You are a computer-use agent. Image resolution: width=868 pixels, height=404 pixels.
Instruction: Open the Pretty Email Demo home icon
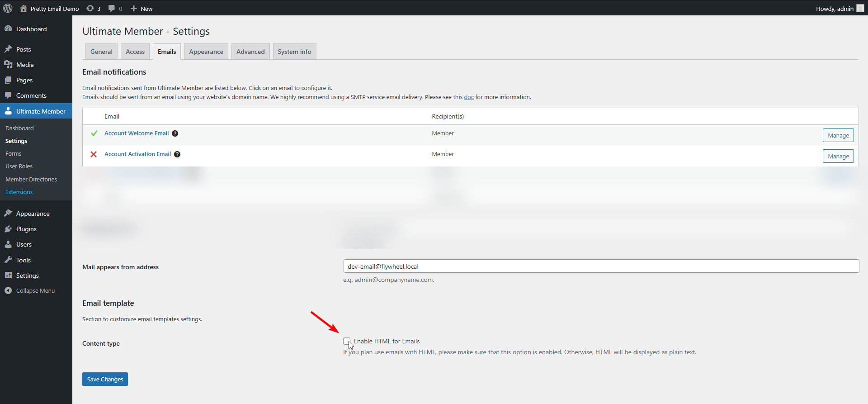tap(24, 8)
